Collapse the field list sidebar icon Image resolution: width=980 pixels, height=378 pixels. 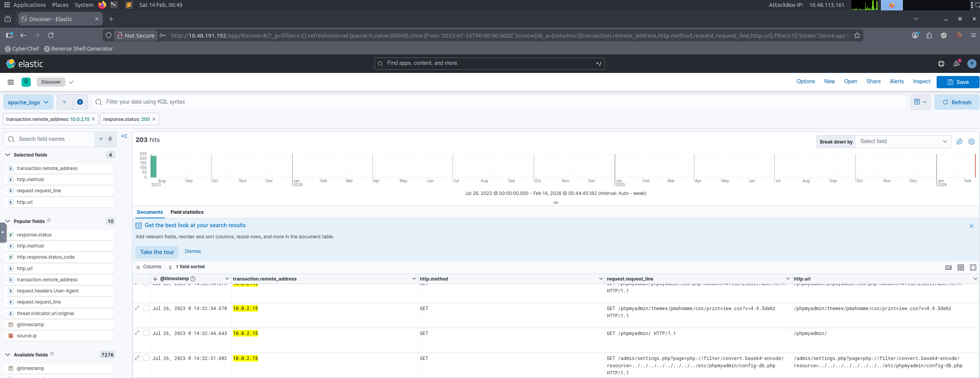coord(124,136)
